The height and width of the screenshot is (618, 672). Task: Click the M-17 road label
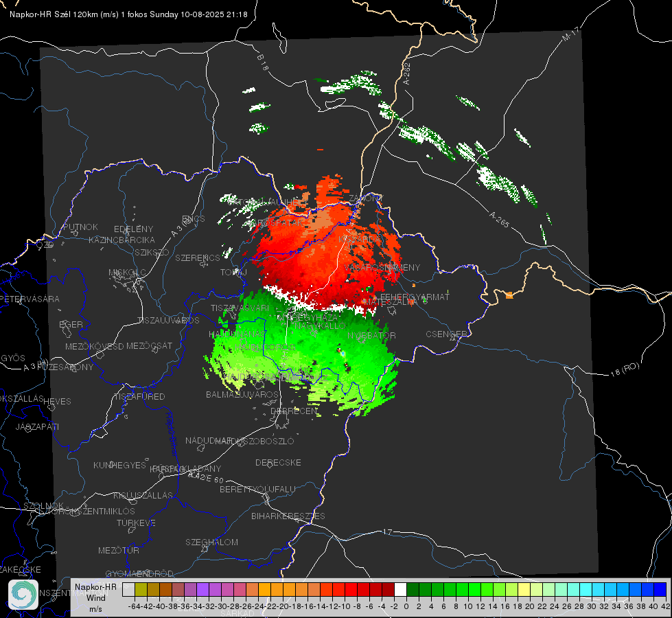pos(570,34)
